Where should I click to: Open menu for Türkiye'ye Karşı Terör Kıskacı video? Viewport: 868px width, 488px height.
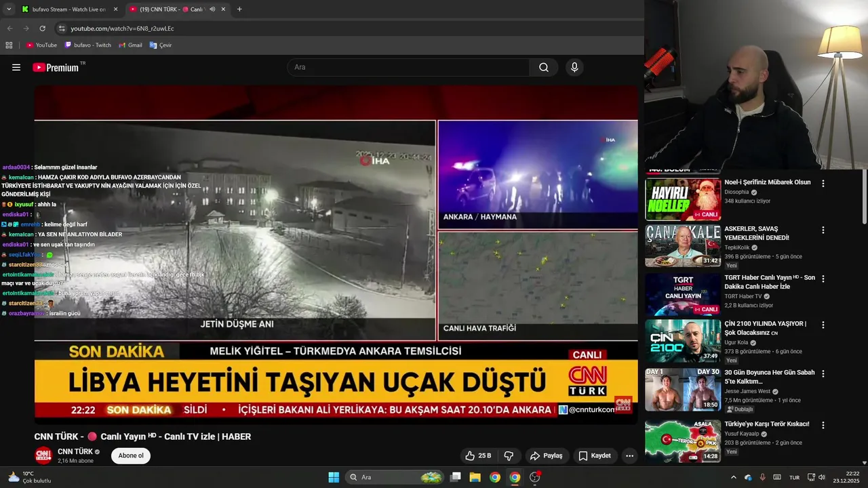point(823,426)
